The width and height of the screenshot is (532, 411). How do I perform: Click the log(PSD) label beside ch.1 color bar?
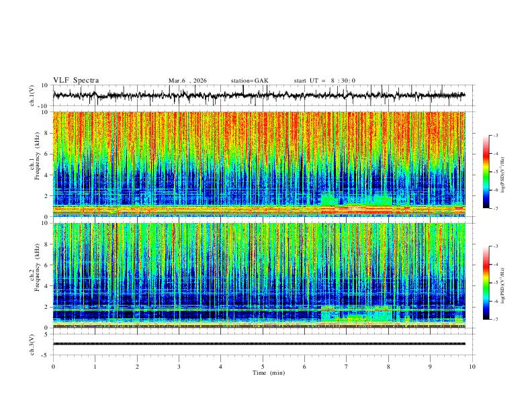503,175
